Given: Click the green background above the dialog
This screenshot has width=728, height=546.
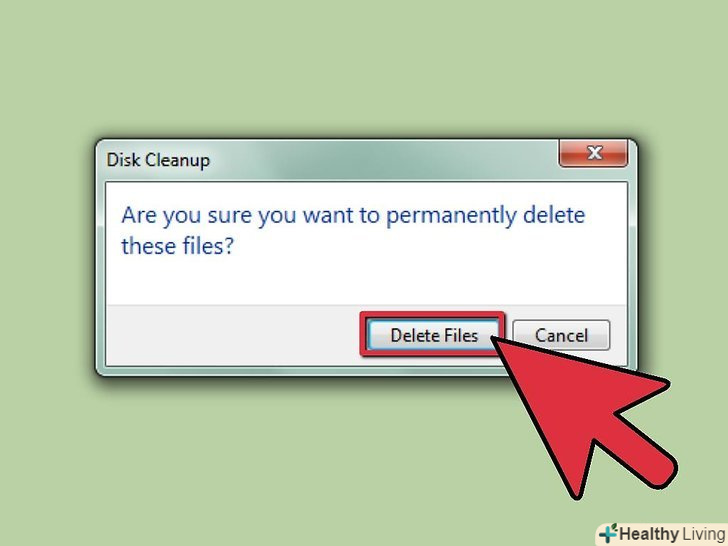Looking at the screenshot, I should click(364, 70).
